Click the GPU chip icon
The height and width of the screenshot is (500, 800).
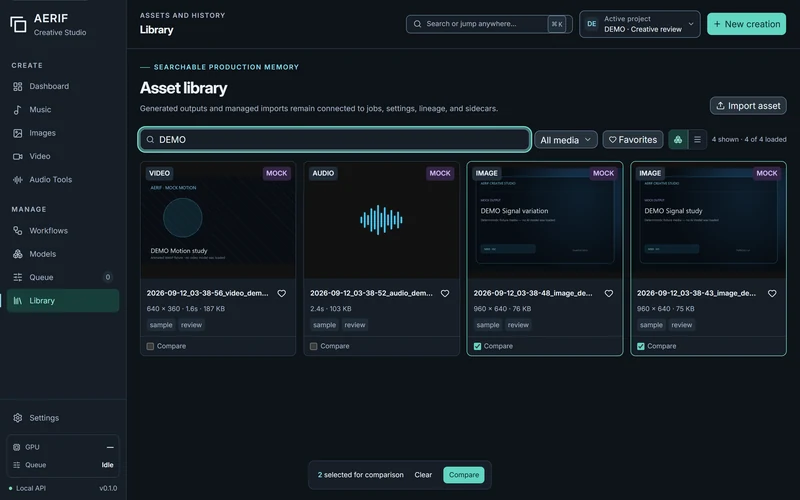16,447
